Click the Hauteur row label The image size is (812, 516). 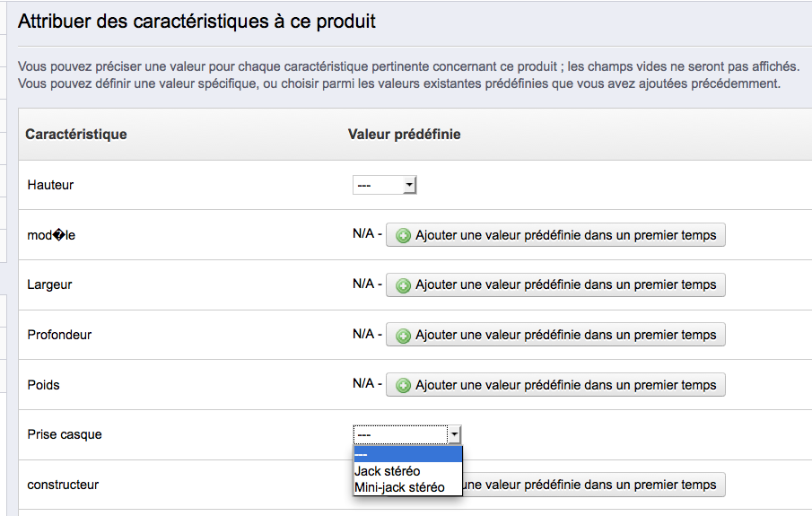pos(50,185)
